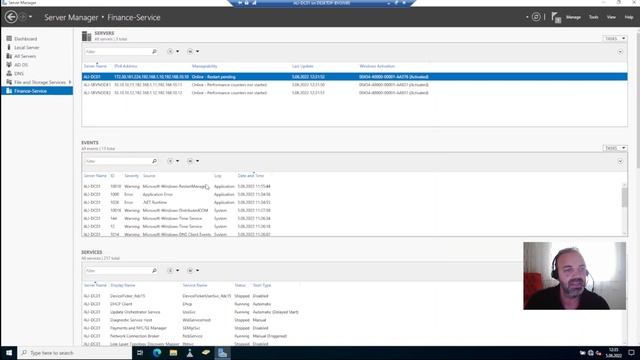This screenshot has width=640, height=360.
Task: Click the Services filter text box
Action: pyautogui.click(x=118, y=270)
